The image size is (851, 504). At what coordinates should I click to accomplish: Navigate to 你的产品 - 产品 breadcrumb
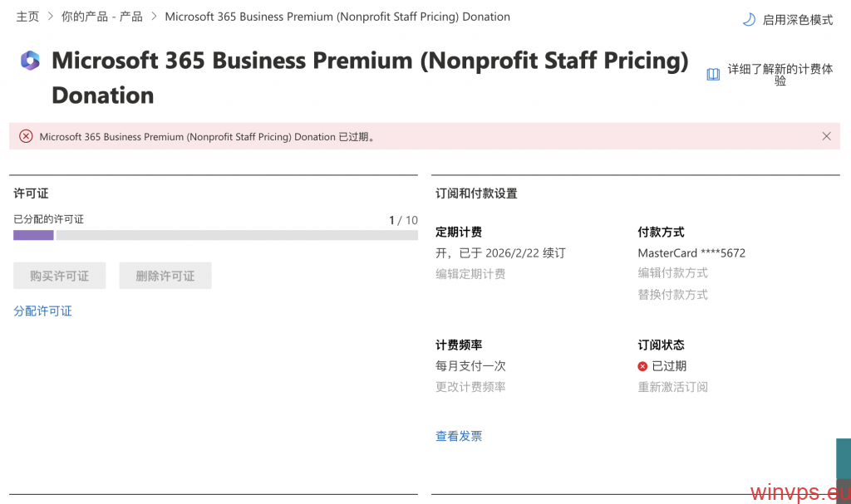101,17
